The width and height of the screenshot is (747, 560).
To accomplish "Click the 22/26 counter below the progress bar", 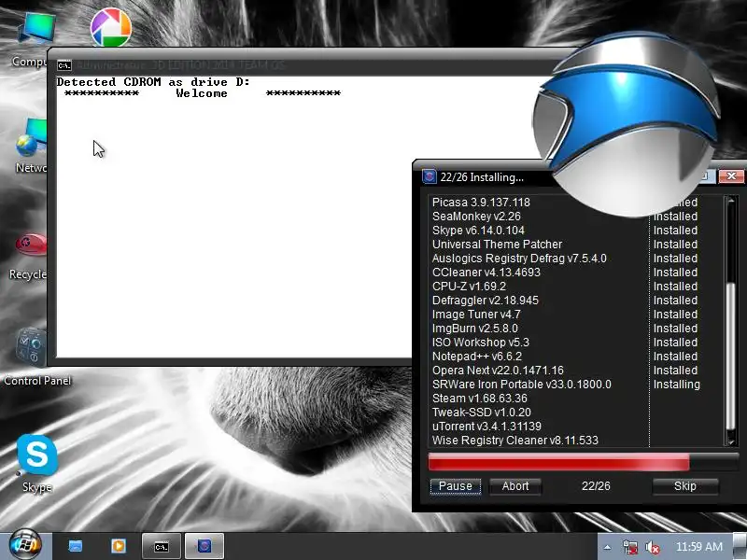I will pyautogui.click(x=596, y=485).
